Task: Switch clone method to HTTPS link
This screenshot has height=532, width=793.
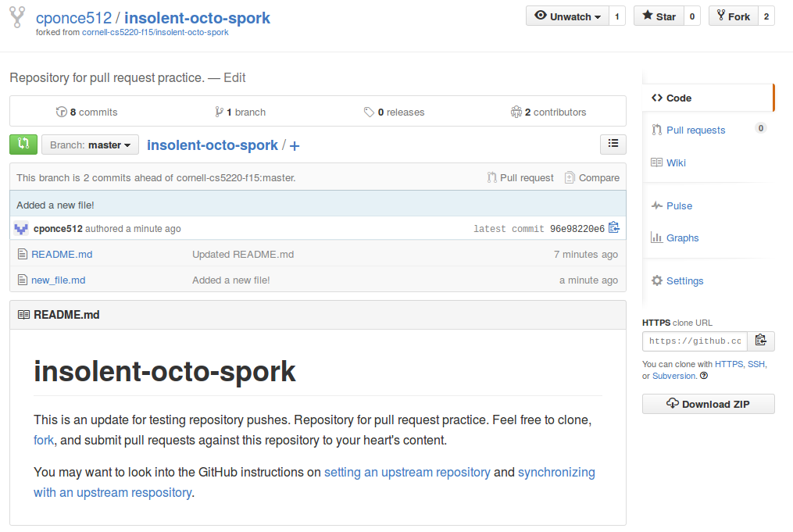Action: 729,364
